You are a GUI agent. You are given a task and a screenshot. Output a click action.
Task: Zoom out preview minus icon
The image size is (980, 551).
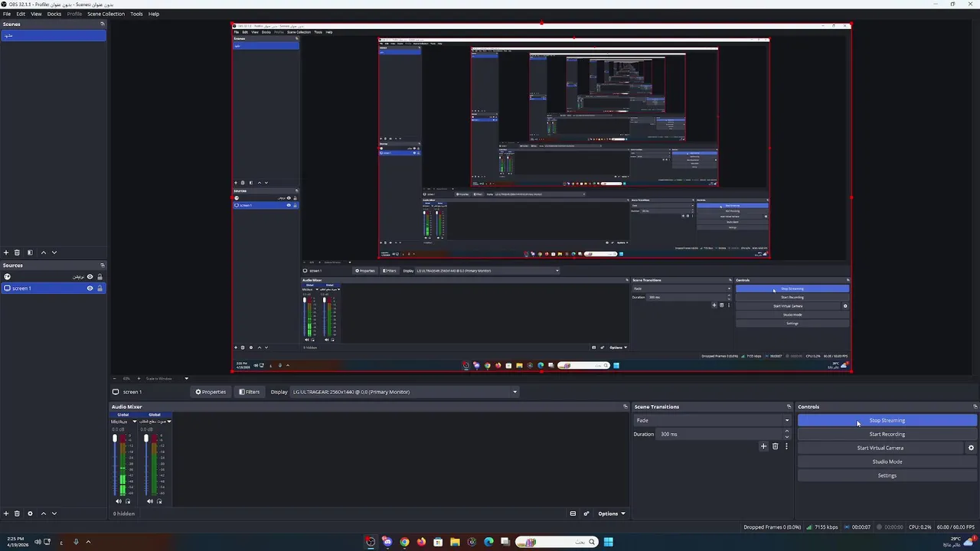pos(115,379)
